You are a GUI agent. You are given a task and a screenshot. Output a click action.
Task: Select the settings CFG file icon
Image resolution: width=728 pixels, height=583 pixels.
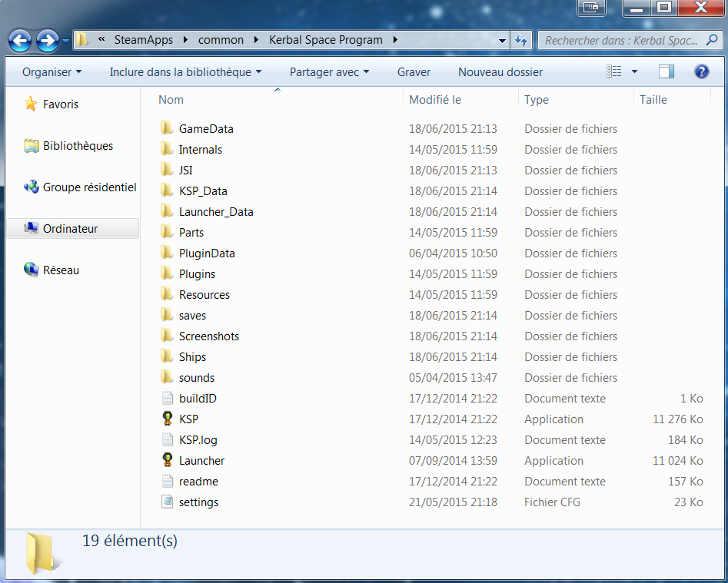pyautogui.click(x=167, y=502)
